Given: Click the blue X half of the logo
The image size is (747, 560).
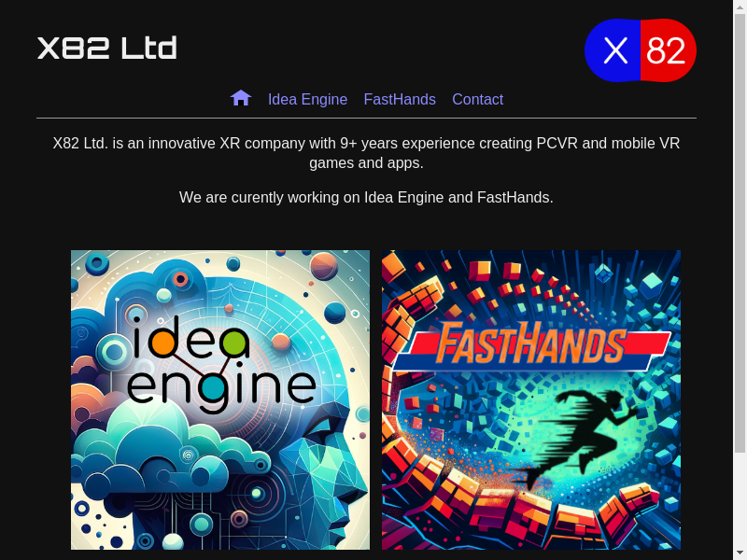Looking at the screenshot, I should (x=613, y=50).
